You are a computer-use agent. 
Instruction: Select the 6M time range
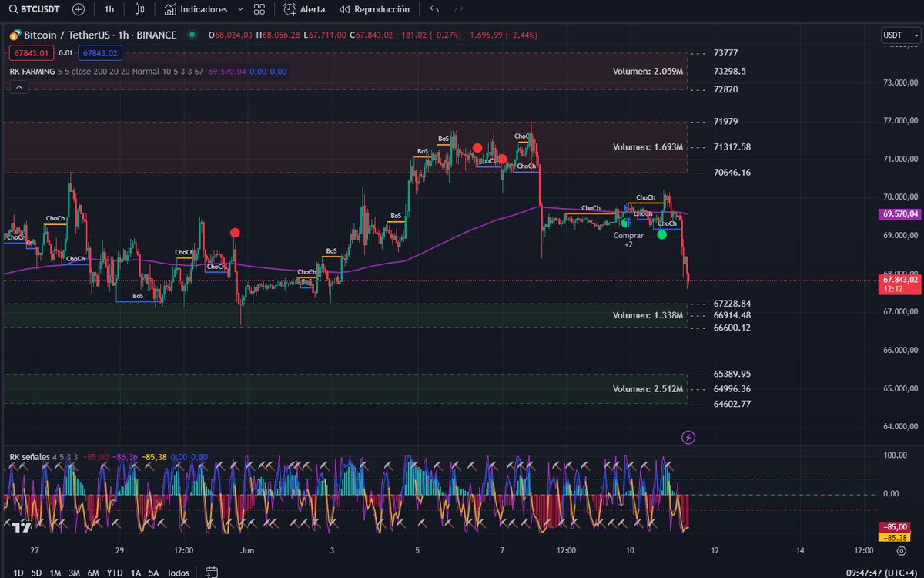(93, 573)
